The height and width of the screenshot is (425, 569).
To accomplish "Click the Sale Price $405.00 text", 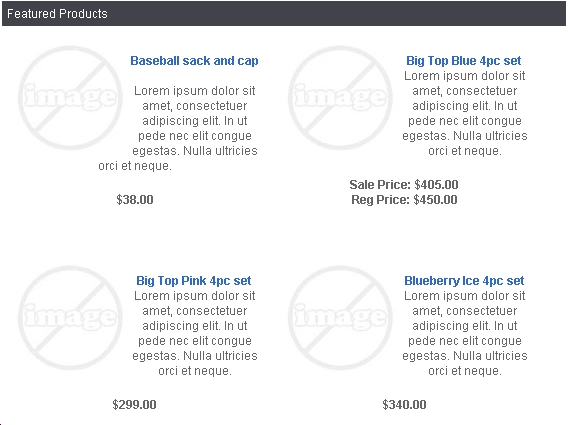I will 404,185.
